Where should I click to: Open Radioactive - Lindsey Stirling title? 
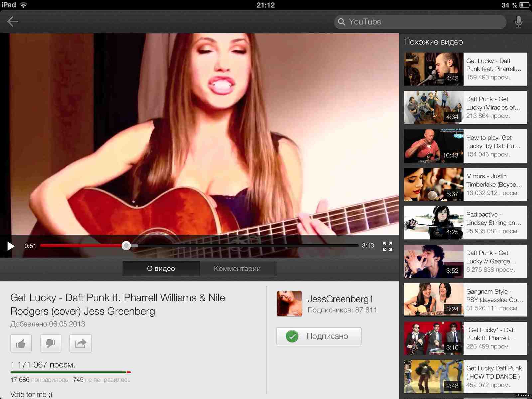(x=494, y=218)
